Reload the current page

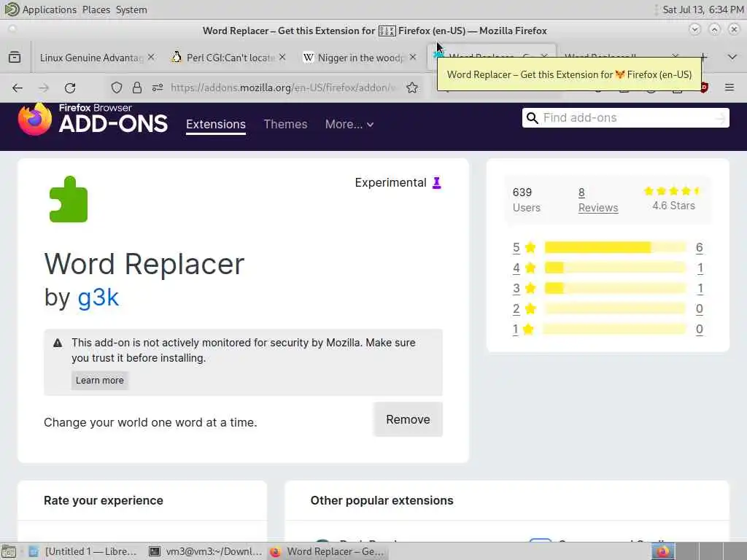70,87
